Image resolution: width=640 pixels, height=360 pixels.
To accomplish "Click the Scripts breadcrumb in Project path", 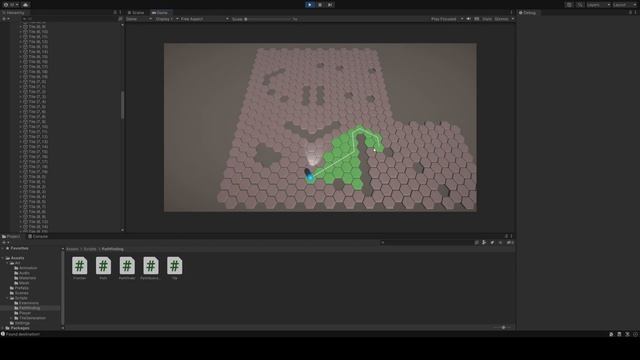I will tap(90, 249).
